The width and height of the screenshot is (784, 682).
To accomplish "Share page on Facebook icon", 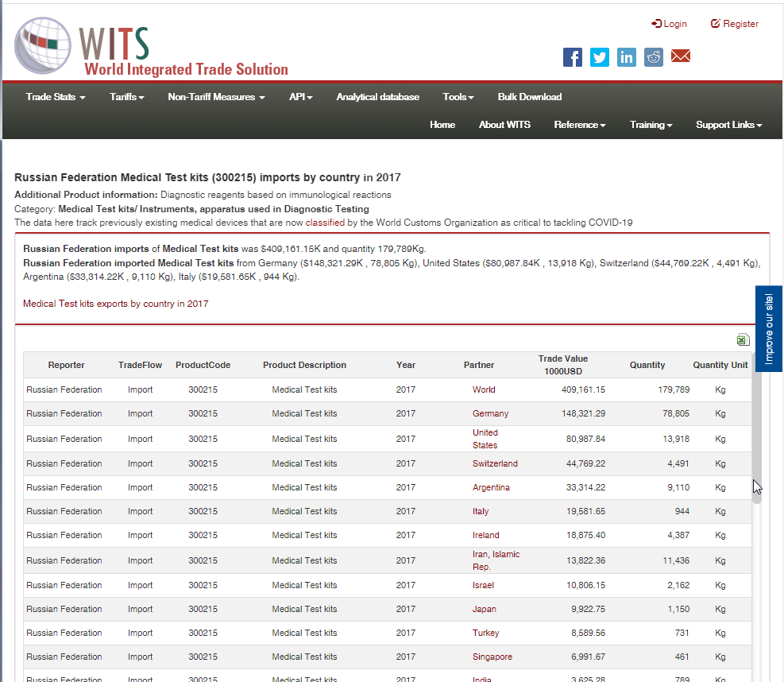I will (573, 57).
